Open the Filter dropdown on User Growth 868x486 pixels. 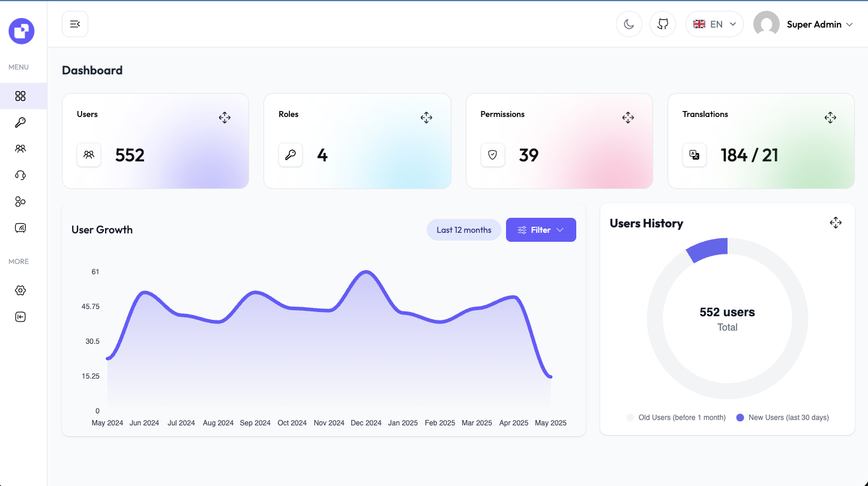[x=541, y=230]
